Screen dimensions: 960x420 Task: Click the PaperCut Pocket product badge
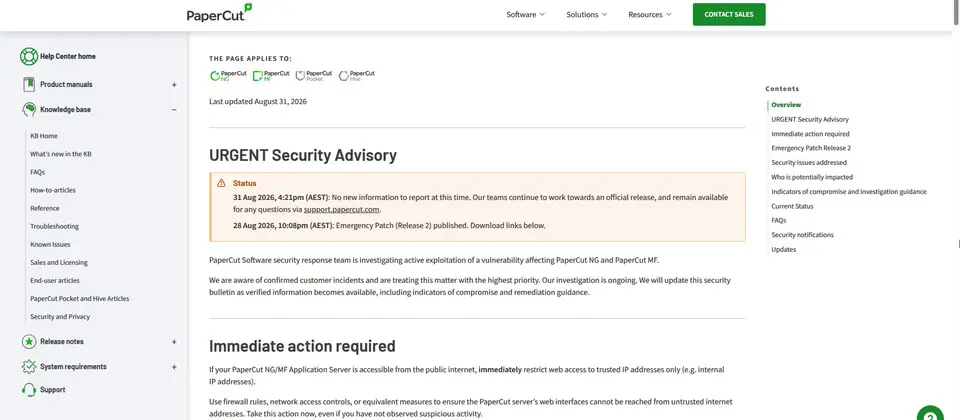(x=313, y=75)
